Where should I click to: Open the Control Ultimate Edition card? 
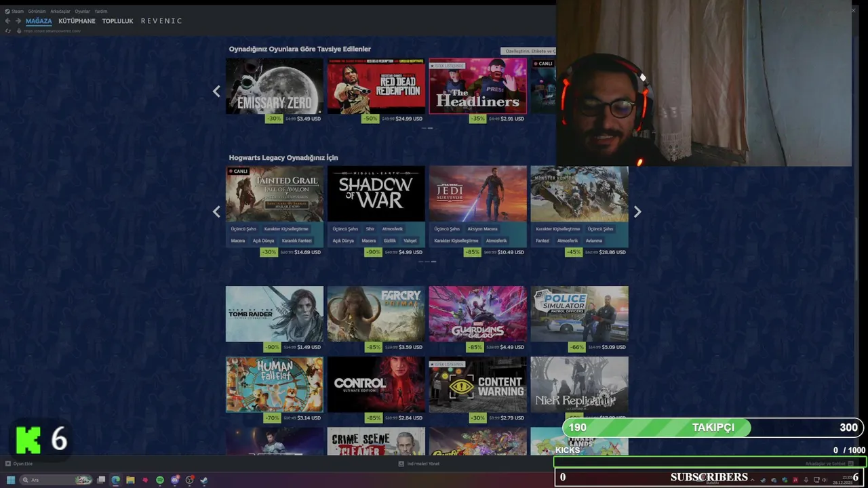tap(376, 384)
